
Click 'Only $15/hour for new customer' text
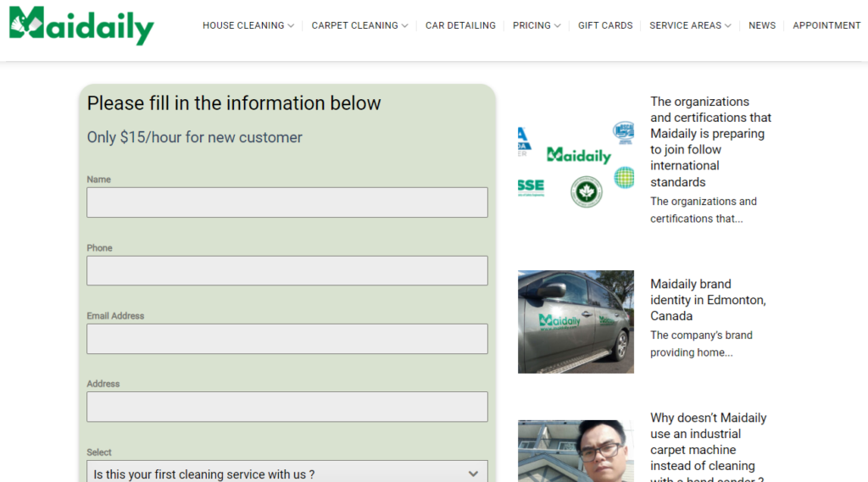[194, 137]
